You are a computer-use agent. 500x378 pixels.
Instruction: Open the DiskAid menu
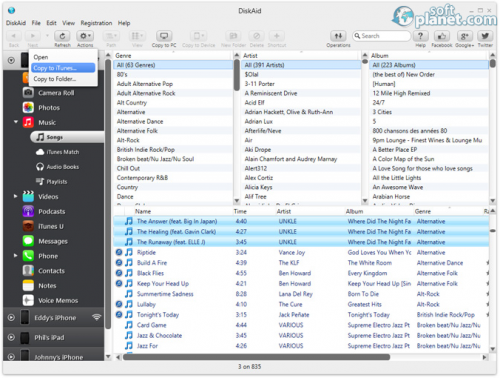(x=16, y=23)
